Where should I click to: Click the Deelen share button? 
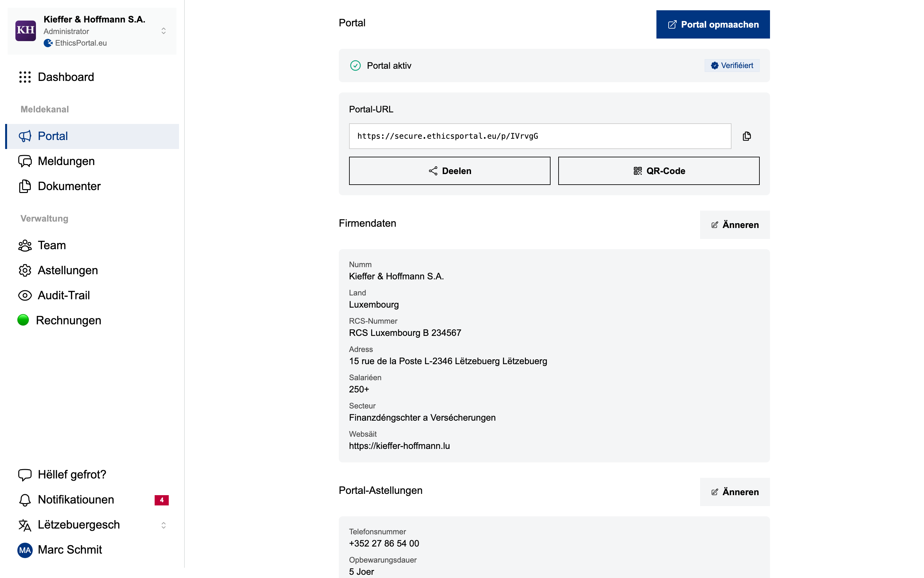click(x=449, y=171)
